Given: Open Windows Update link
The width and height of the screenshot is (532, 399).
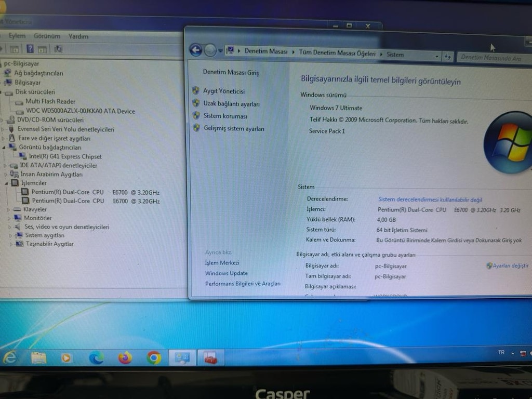Looking at the screenshot, I should (227, 273).
